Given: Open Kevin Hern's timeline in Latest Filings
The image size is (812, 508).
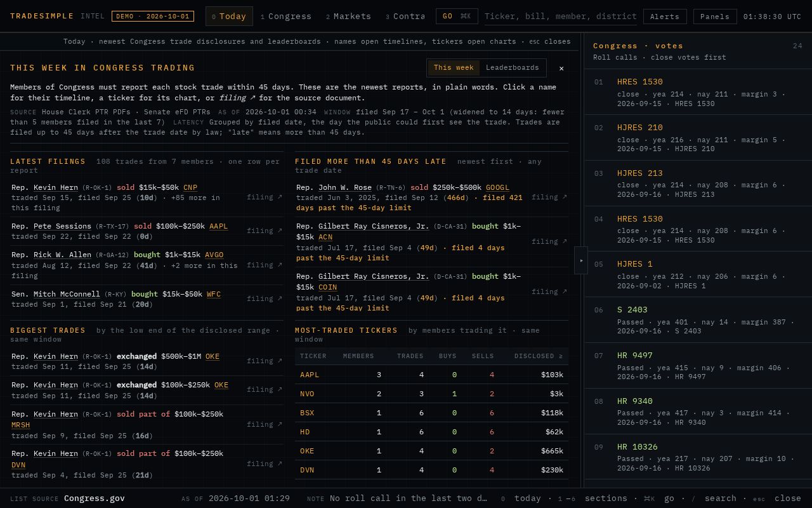Looking at the screenshot, I should click(56, 187).
